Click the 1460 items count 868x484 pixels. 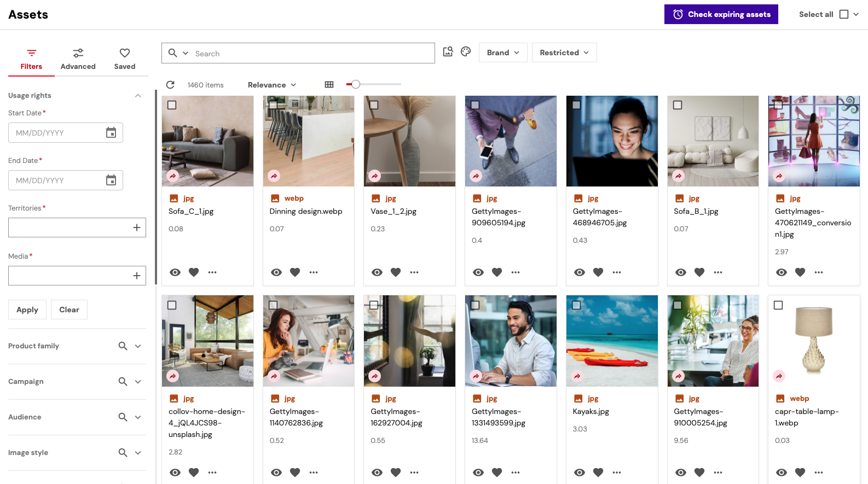(205, 85)
